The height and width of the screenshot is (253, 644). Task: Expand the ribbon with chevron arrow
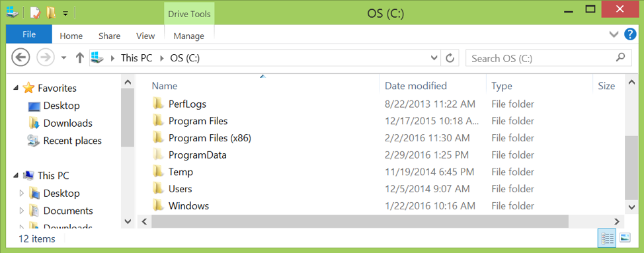[x=614, y=34]
